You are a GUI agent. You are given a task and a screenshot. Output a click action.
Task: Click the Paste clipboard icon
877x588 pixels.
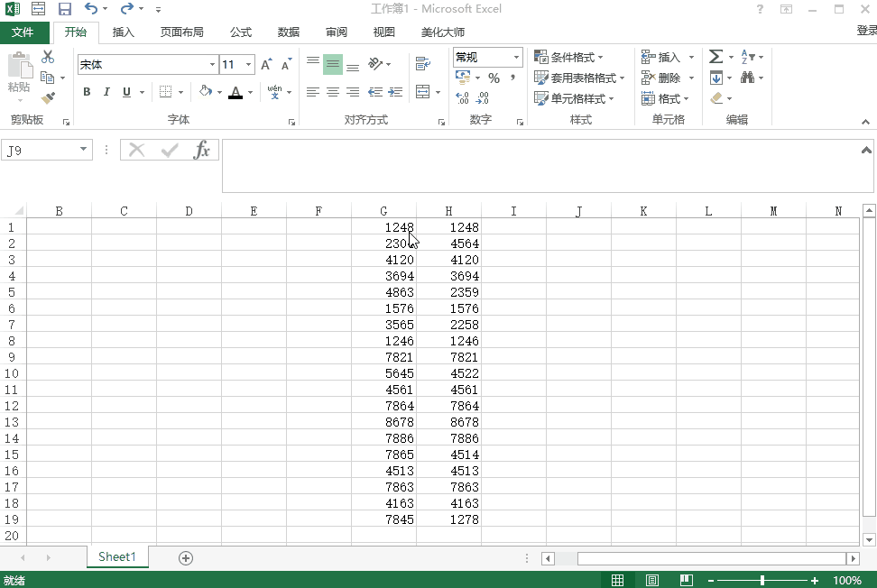click(x=20, y=66)
